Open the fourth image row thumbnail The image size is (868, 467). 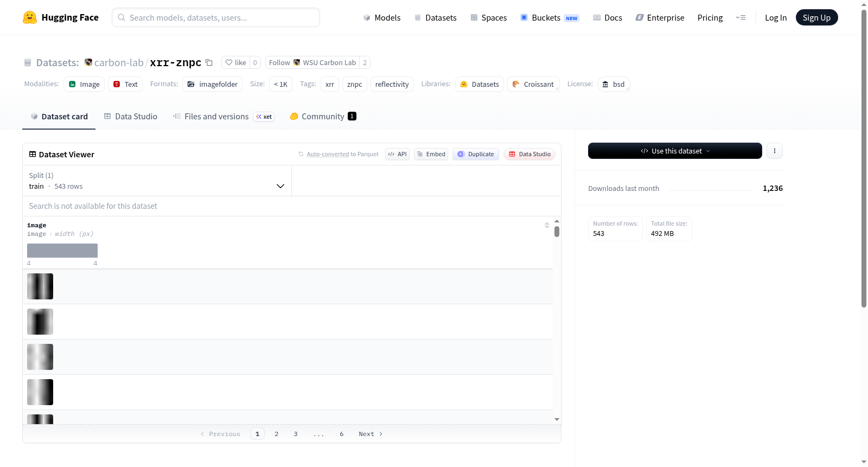(x=40, y=392)
